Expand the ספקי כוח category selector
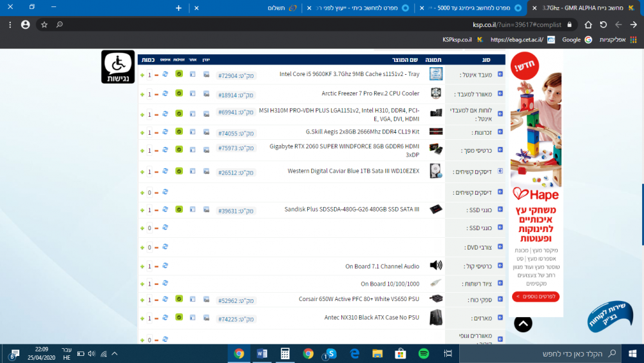The height and width of the screenshot is (363, 644). coord(500,300)
